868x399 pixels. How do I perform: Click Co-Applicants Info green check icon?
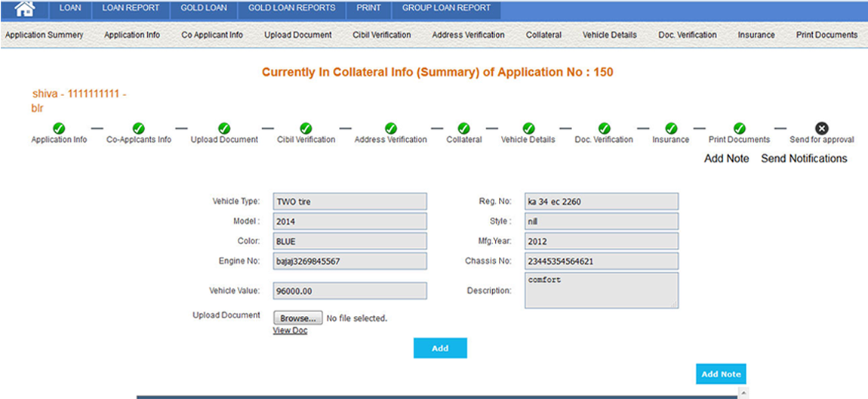coord(138,128)
